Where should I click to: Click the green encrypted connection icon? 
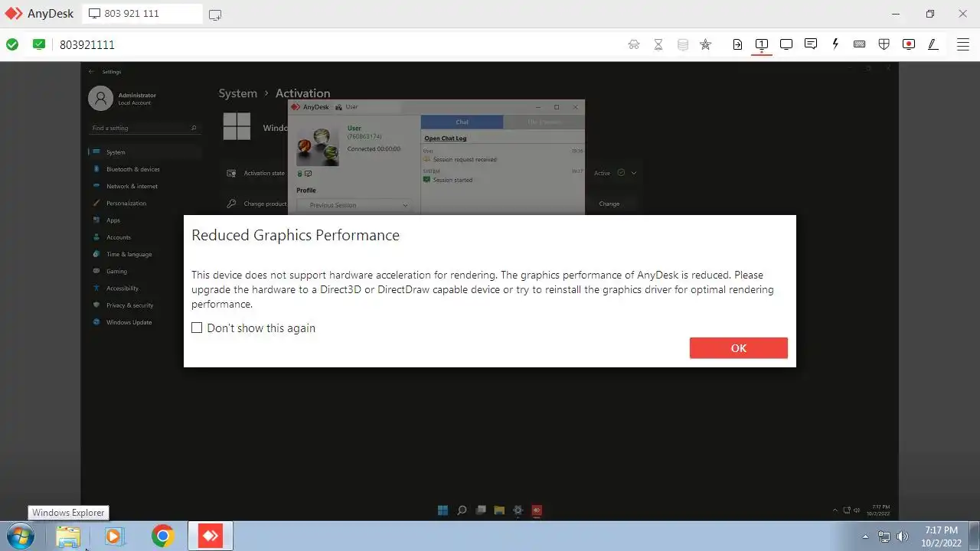point(39,44)
